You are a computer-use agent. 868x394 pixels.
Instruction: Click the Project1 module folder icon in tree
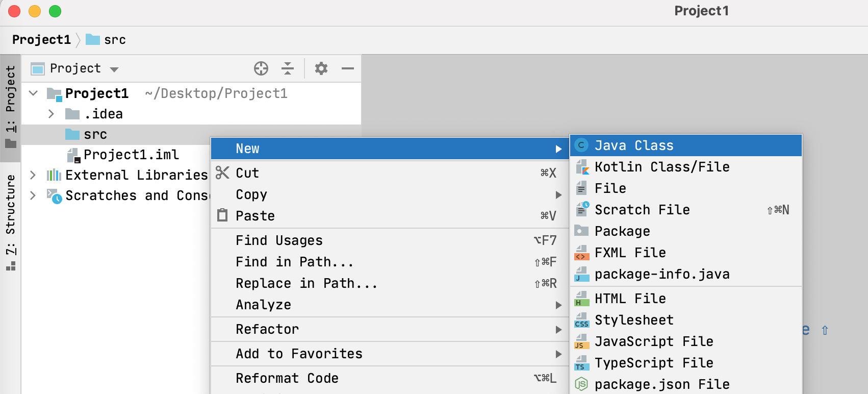(54, 94)
